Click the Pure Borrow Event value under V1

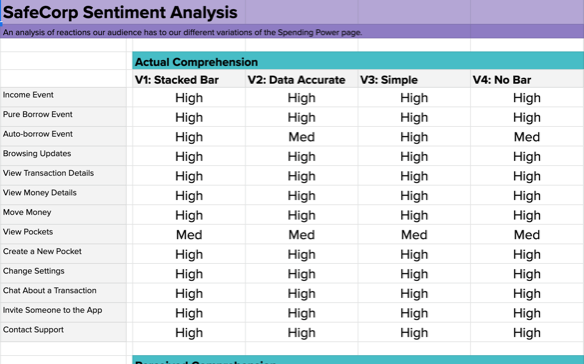(x=189, y=117)
